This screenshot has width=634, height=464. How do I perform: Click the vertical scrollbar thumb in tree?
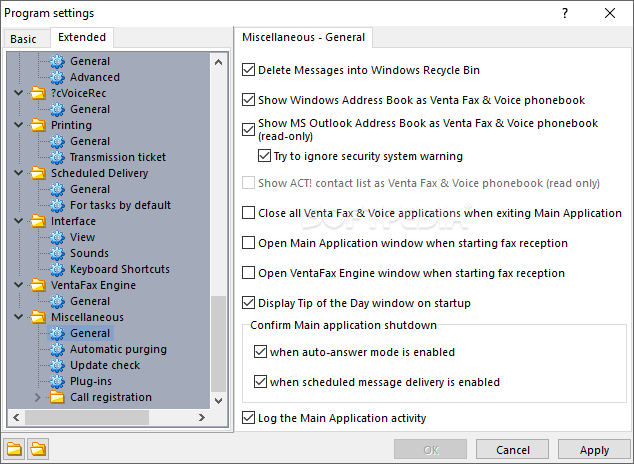pos(218,344)
